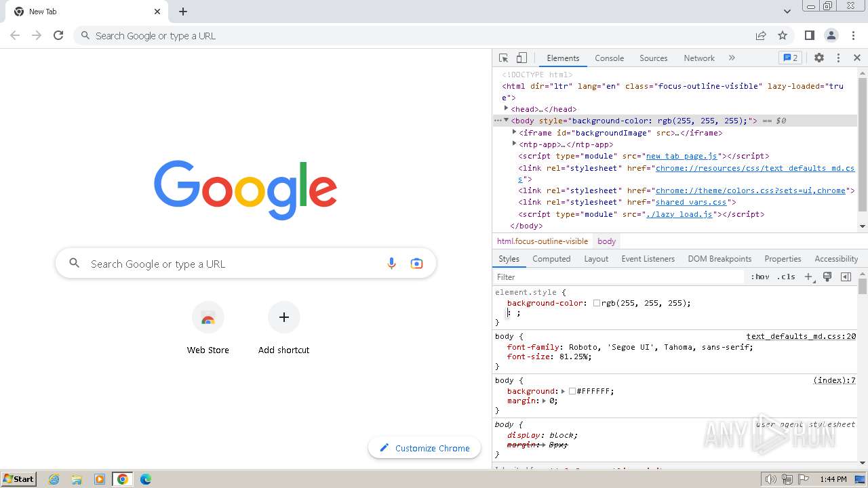Open a new tab with plus
868x488 pixels.
coord(183,12)
